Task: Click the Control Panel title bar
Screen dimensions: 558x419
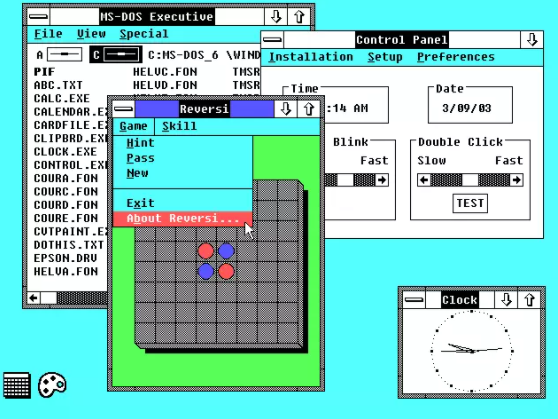Action: click(x=402, y=40)
